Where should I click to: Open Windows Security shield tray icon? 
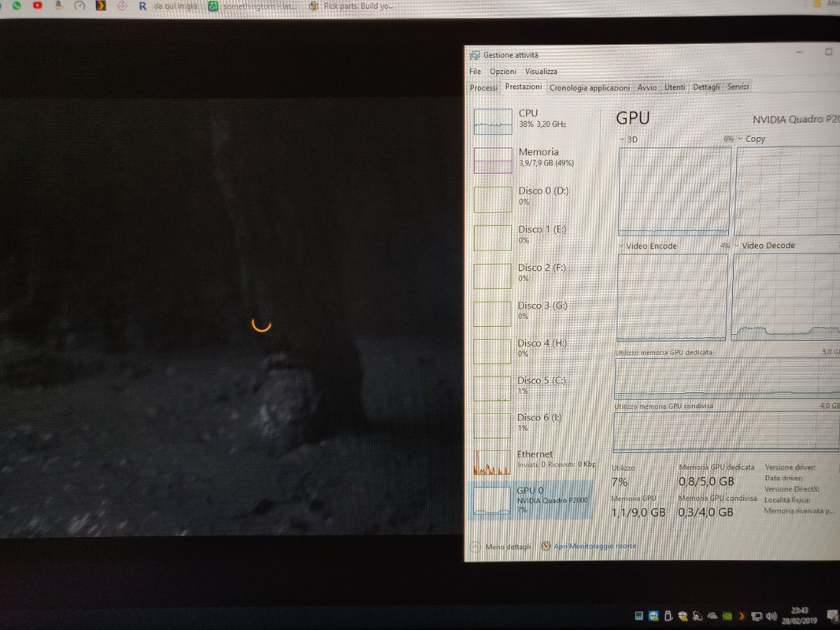(683, 616)
